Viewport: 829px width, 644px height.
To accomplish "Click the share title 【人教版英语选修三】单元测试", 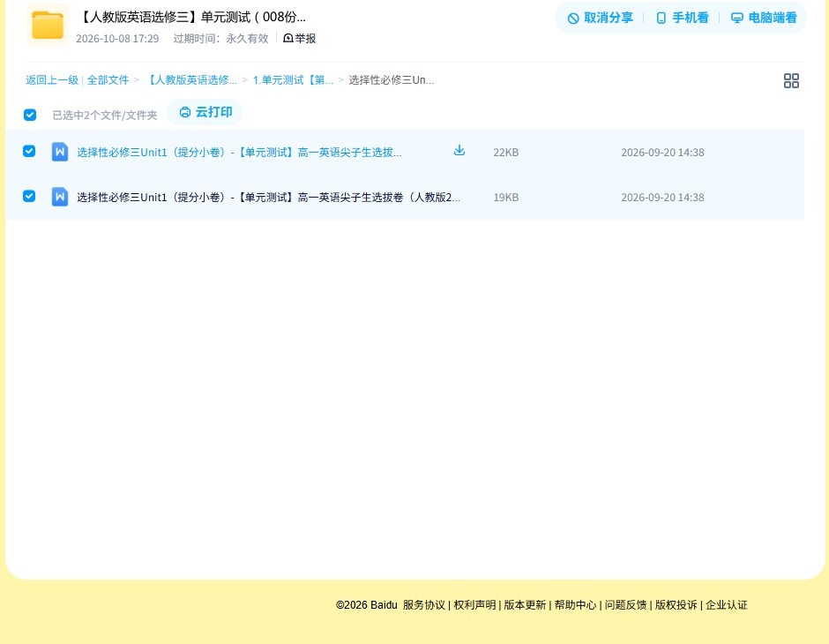I will [x=192, y=17].
